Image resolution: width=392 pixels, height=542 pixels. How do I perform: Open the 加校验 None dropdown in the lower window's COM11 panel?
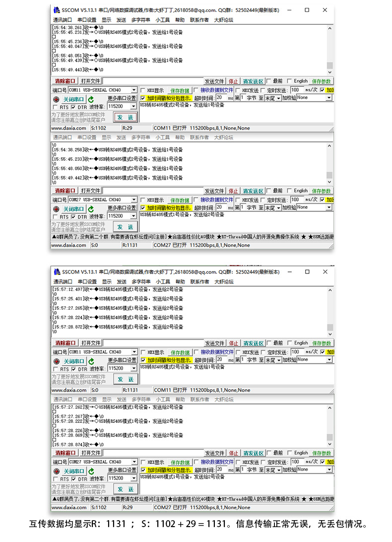[x=328, y=359]
